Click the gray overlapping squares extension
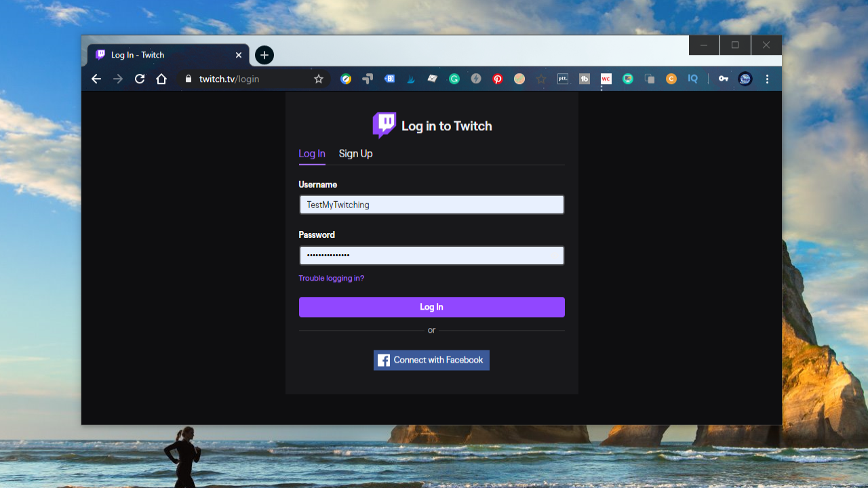868x488 pixels. point(650,79)
